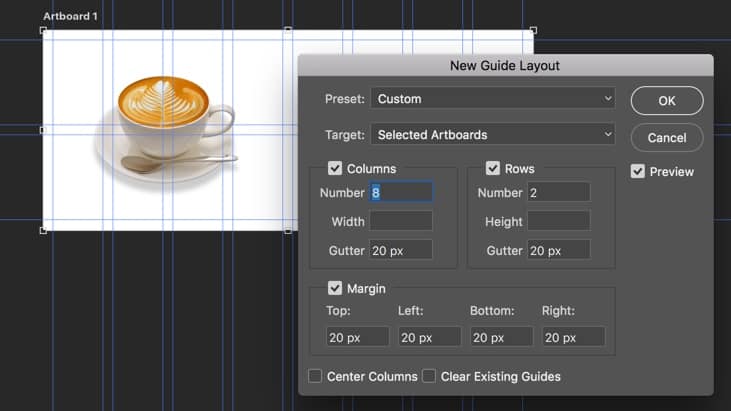Click the Top margin field

coord(357,337)
